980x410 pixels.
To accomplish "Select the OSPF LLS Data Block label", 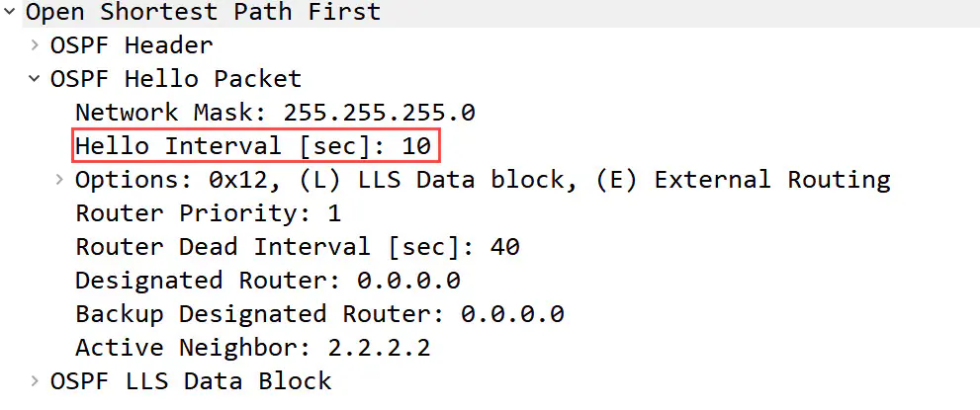I will point(190,380).
